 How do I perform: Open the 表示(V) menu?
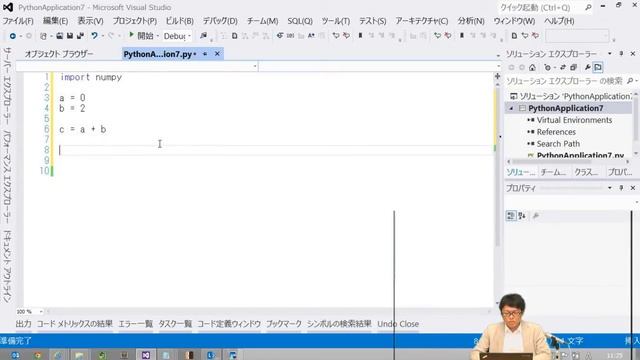tap(90, 21)
